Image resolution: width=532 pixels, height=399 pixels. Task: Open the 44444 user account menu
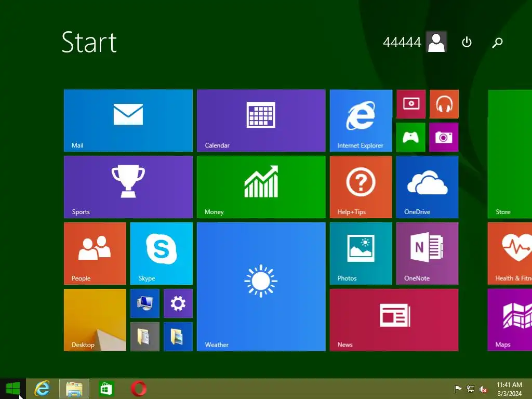click(x=415, y=42)
